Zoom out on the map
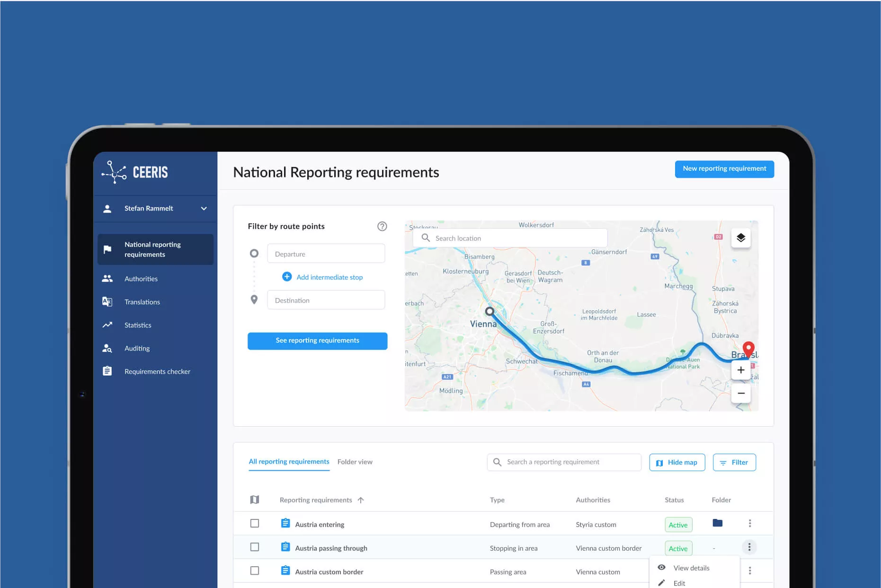This screenshot has height=588, width=881. pos(741,393)
